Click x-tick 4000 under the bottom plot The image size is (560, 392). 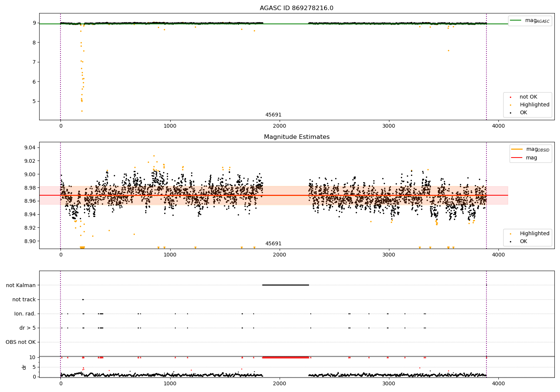tap(498, 383)
